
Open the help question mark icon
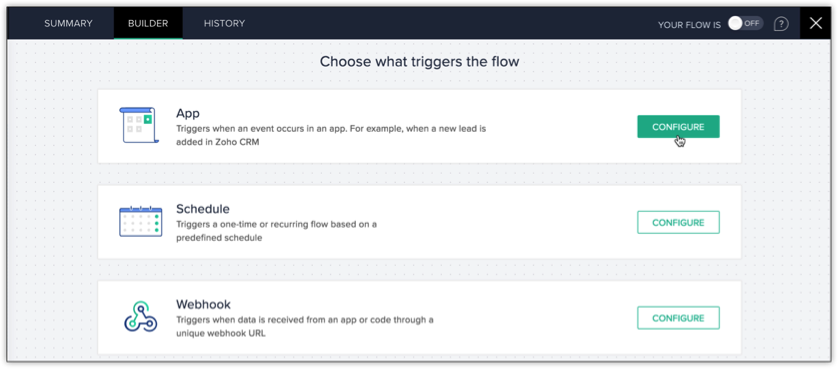tap(781, 24)
